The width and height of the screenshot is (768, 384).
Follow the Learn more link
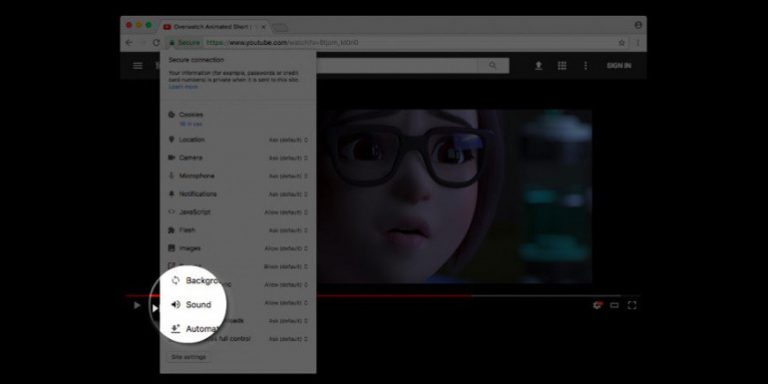point(183,87)
